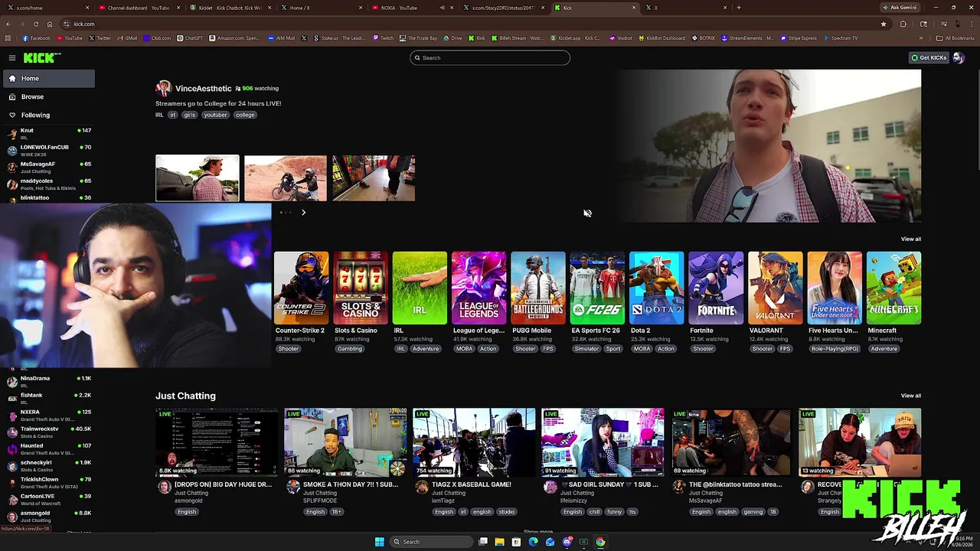Open the Slots & Casino category cover

[360, 288]
